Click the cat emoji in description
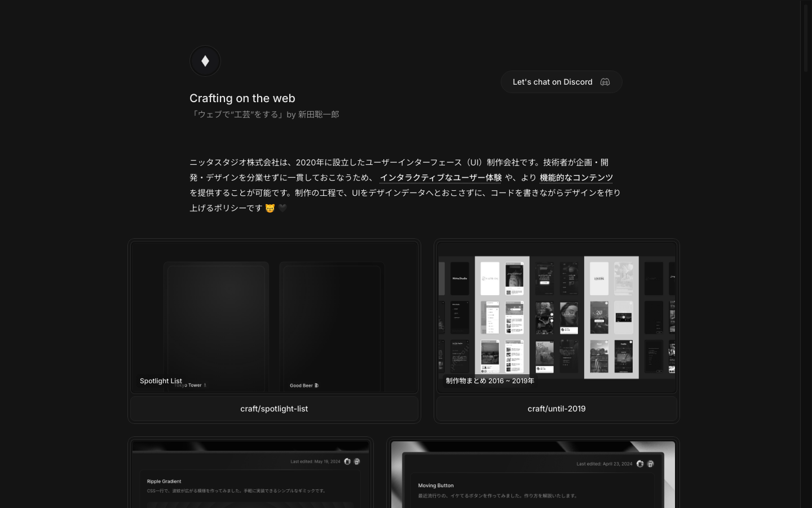812x508 pixels. coord(270,208)
